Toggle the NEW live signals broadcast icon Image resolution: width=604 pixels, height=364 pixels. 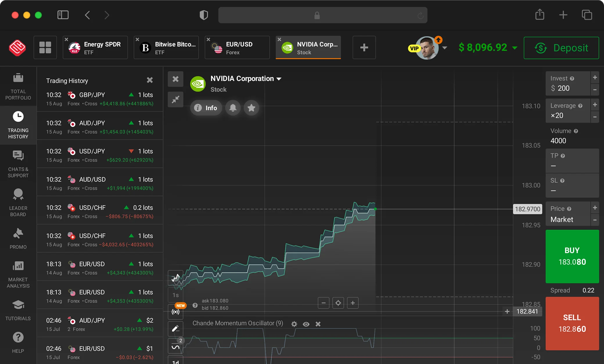tap(176, 312)
